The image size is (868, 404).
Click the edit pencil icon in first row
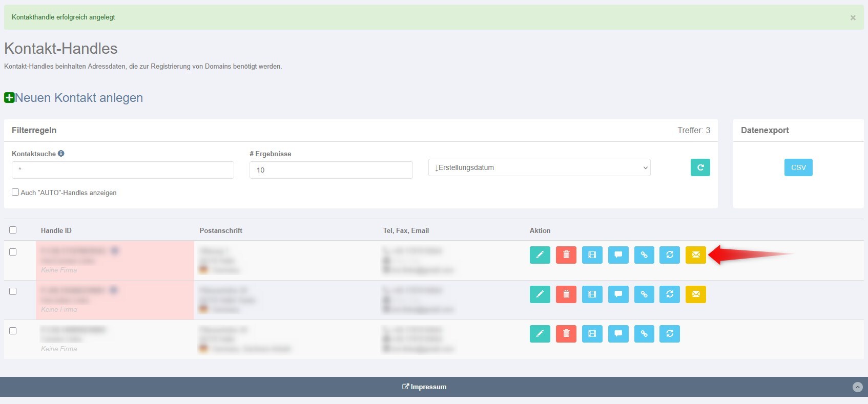pyautogui.click(x=540, y=255)
